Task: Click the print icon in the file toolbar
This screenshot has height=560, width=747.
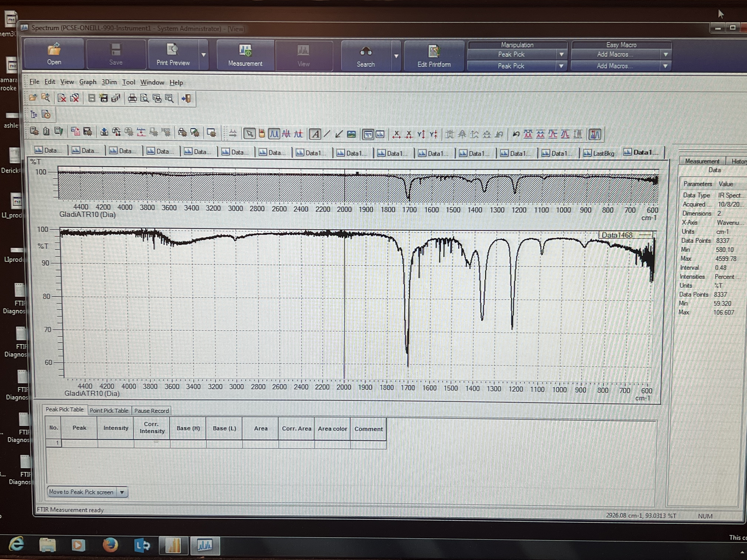Action: click(x=132, y=98)
